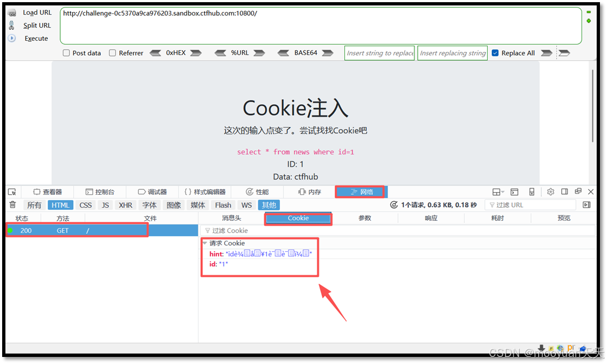Click the pause recording icon beside the URL filter

(x=587, y=205)
